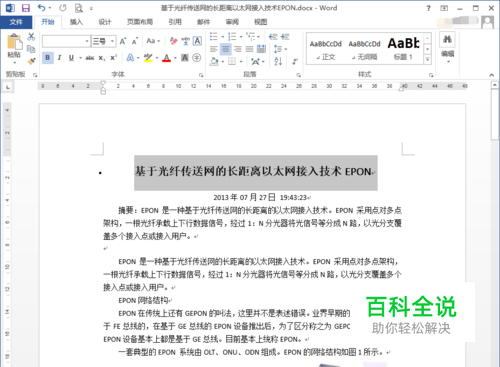Click the Phonetic Guide icon
500x367 pixels.
coord(185,41)
